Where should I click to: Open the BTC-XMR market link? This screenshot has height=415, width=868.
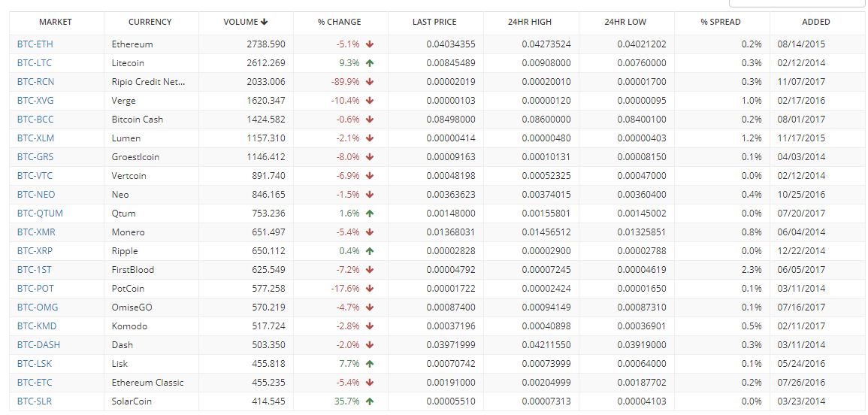tap(36, 232)
